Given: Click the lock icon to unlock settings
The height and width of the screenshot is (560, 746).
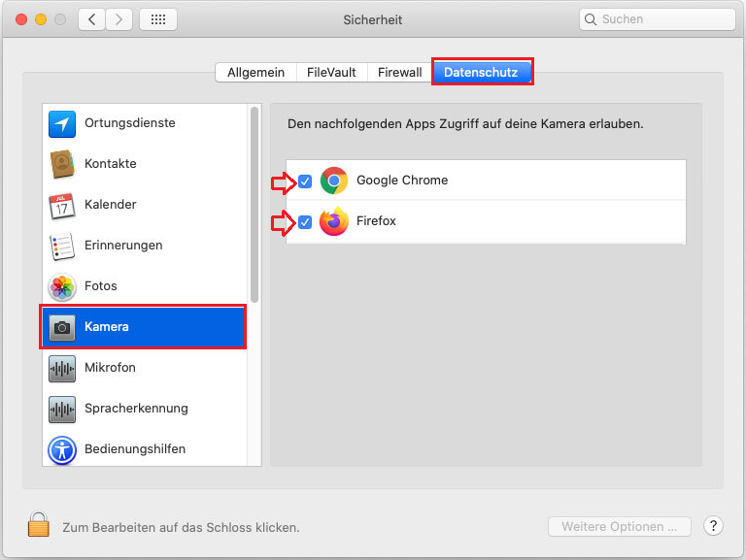Looking at the screenshot, I should coord(39,526).
